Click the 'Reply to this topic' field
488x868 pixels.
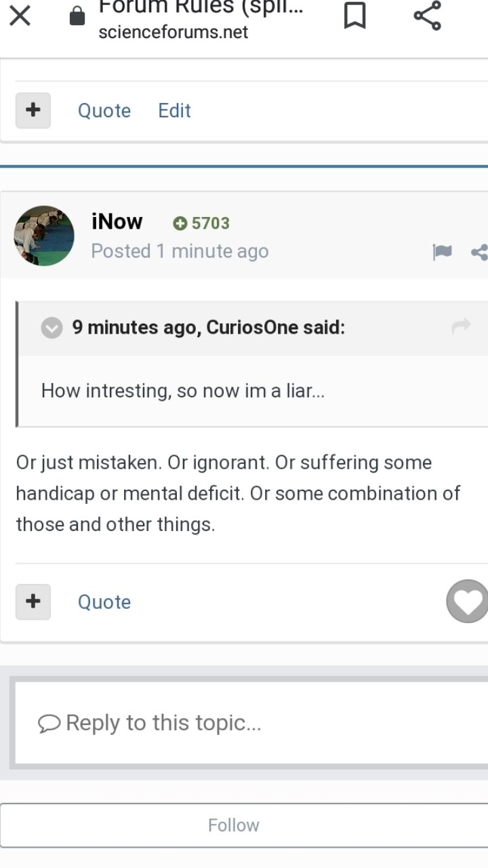[248, 723]
